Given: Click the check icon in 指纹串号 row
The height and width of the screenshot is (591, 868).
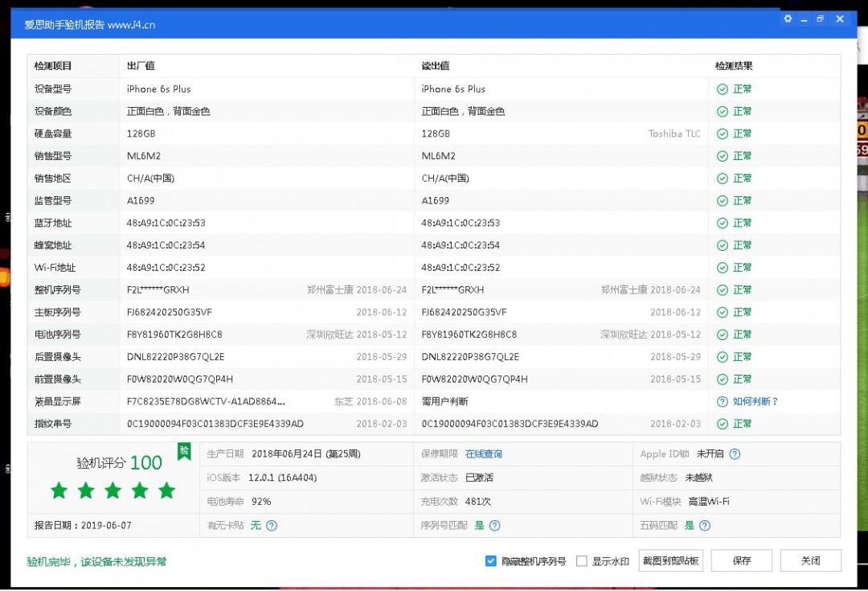Looking at the screenshot, I should pos(722,424).
